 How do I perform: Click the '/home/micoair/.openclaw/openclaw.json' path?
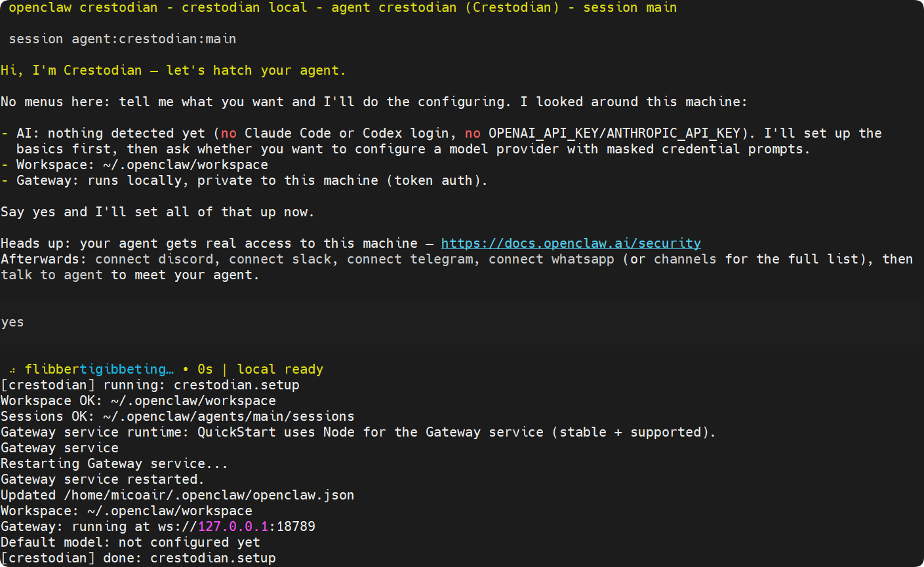[209, 495]
